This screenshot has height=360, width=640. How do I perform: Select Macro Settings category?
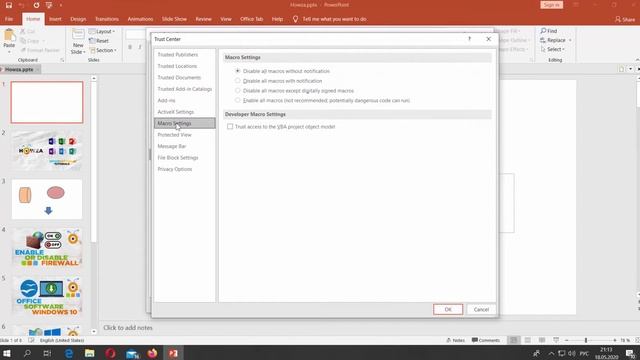point(184,123)
